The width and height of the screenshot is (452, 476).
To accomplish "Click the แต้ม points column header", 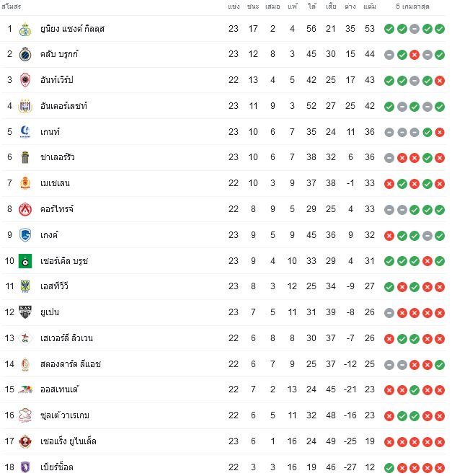I will (x=370, y=6).
